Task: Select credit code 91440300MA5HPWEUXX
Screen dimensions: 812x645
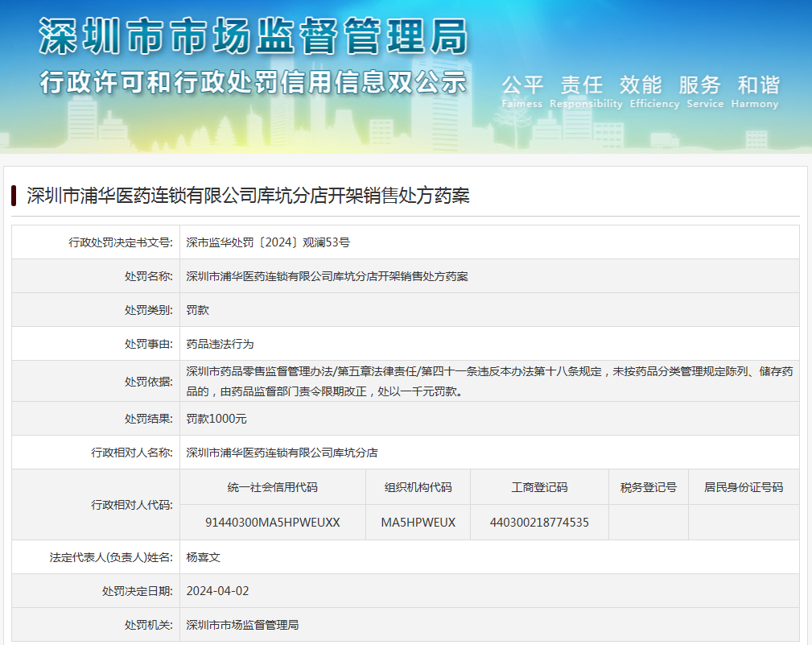Action: pyautogui.click(x=272, y=523)
